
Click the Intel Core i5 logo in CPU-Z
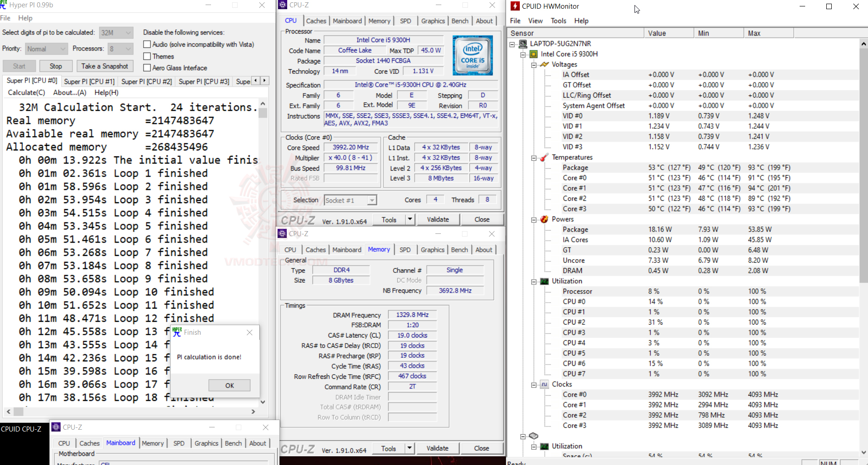coord(473,55)
